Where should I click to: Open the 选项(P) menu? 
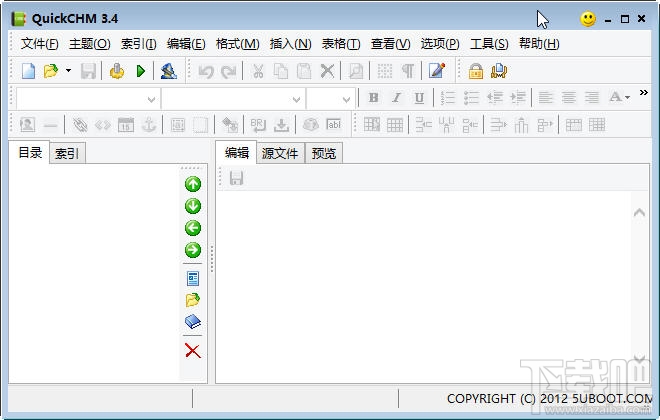tap(440, 44)
